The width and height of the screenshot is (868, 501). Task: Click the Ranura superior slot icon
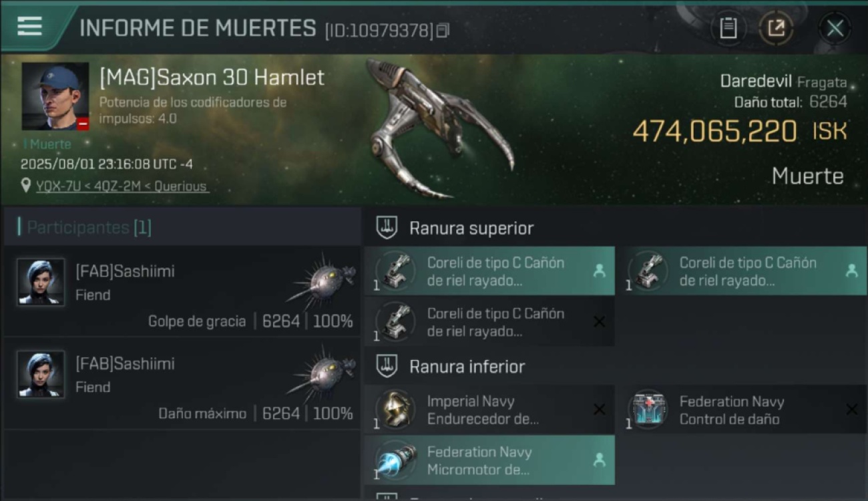[x=387, y=228]
